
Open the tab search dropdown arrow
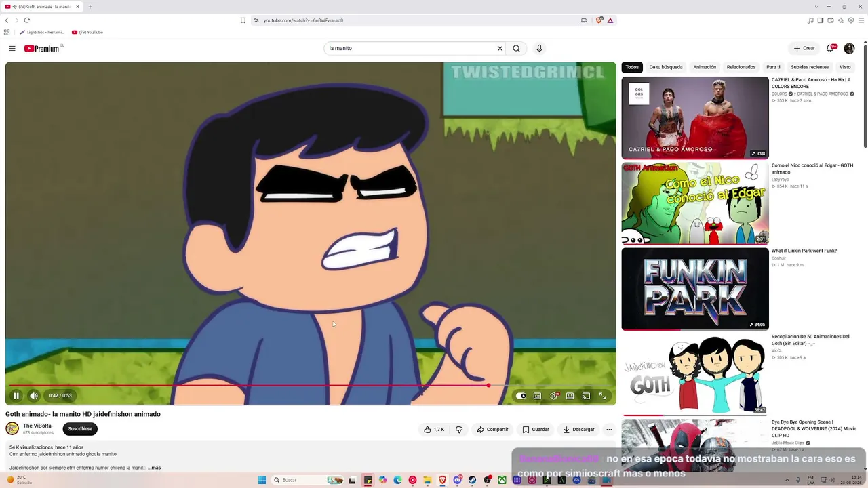(817, 7)
